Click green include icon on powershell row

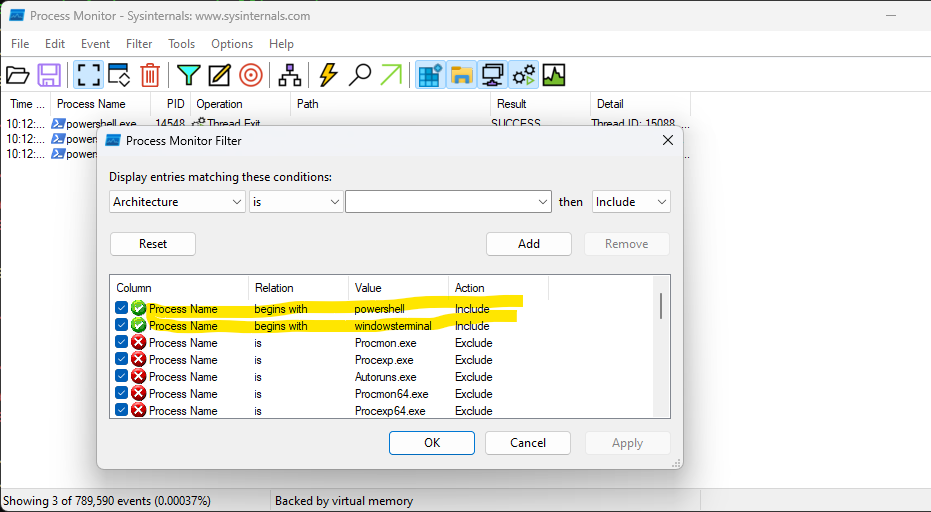138,308
